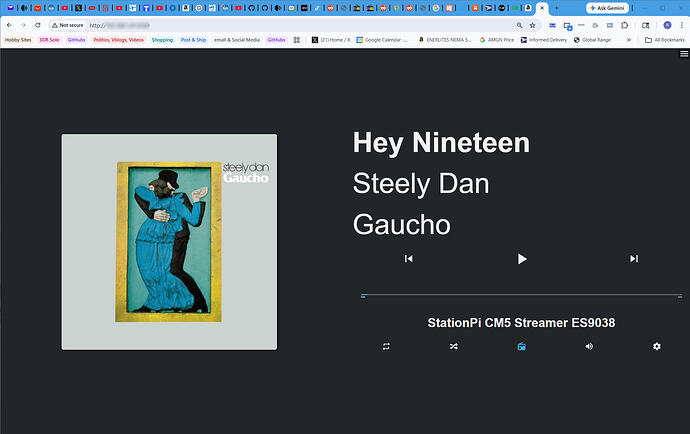Switch to the Google-colored G tab
This screenshot has height=434, width=690.
coord(436,8)
